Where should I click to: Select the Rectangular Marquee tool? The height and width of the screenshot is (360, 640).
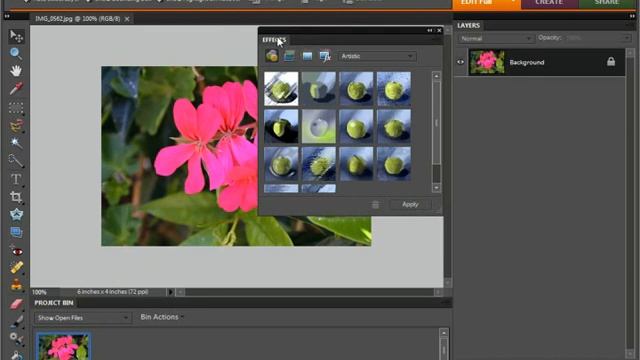pos(16,108)
